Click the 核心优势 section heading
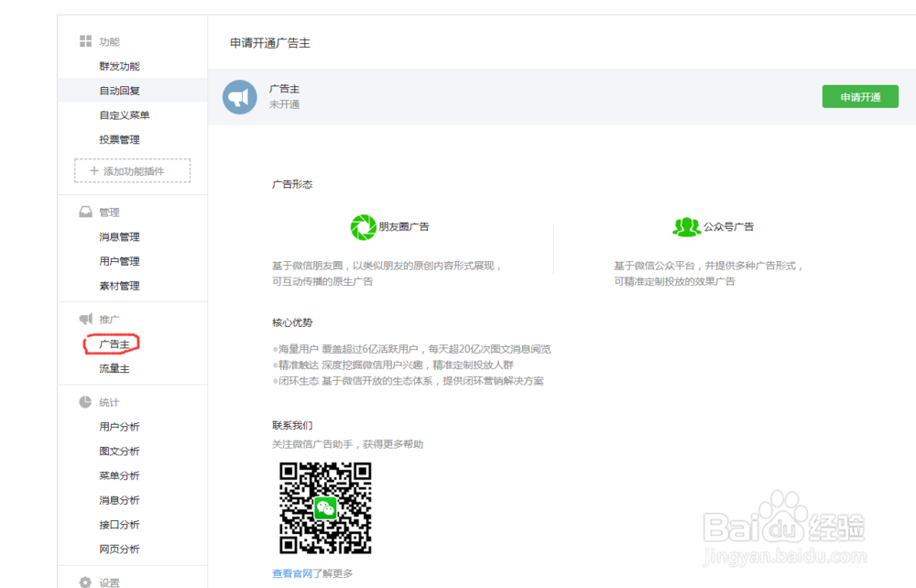Image resolution: width=916 pixels, height=588 pixels. coord(292,322)
